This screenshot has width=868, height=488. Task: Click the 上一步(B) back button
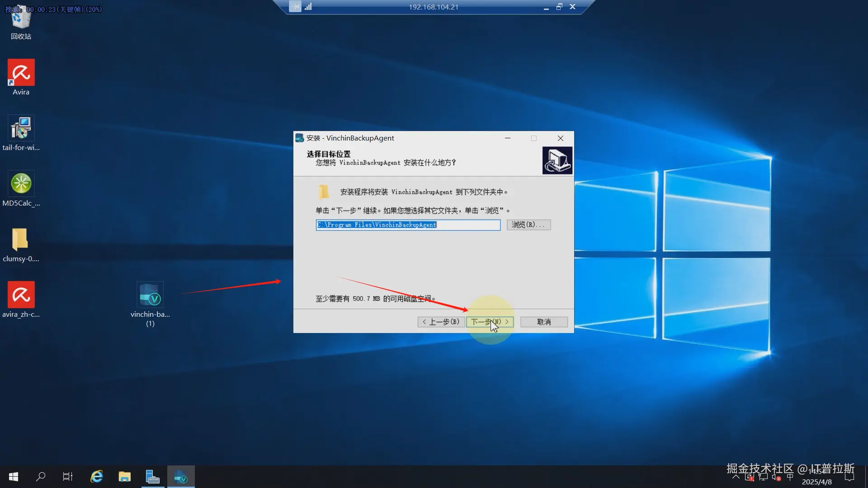click(441, 322)
